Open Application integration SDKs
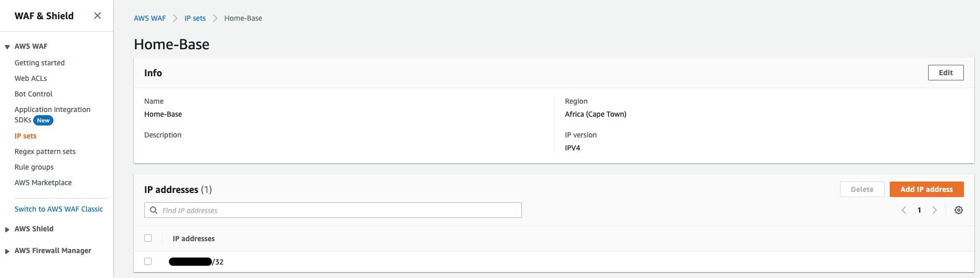 tap(52, 115)
